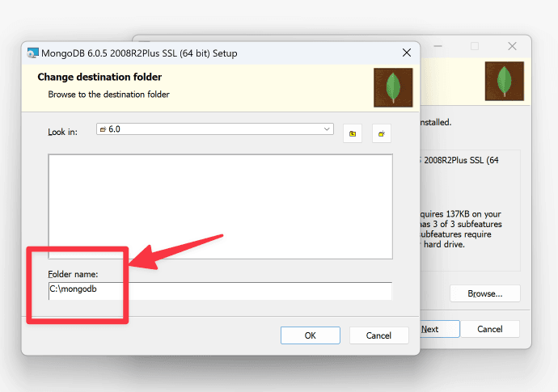Screen dimensions: 558x392
Task: Click the MongoDB installer icon in title bar
Action: pos(32,53)
